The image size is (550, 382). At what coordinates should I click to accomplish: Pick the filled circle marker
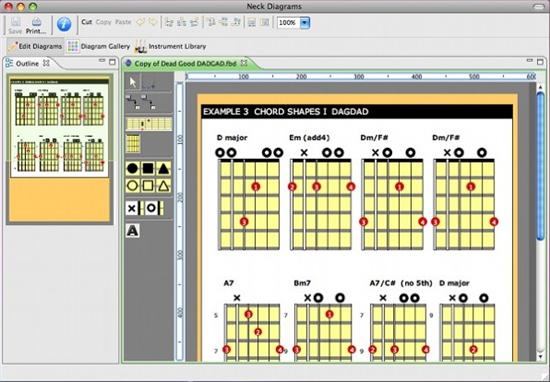click(x=132, y=169)
